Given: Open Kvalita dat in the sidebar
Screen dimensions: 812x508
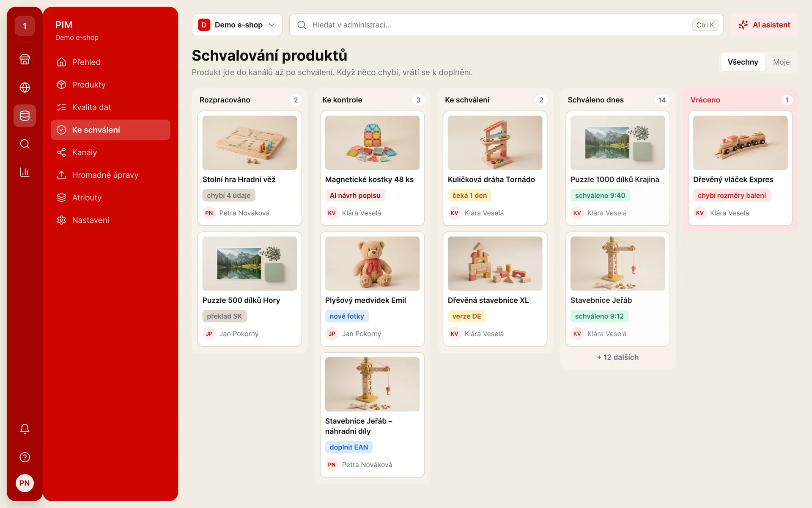Looking at the screenshot, I should click(110, 107).
